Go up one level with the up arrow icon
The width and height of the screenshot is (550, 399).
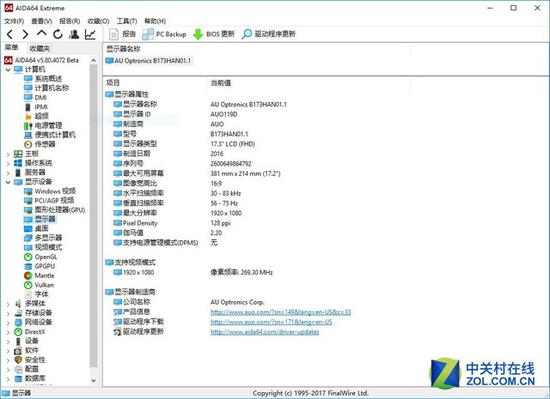tap(42, 34)
